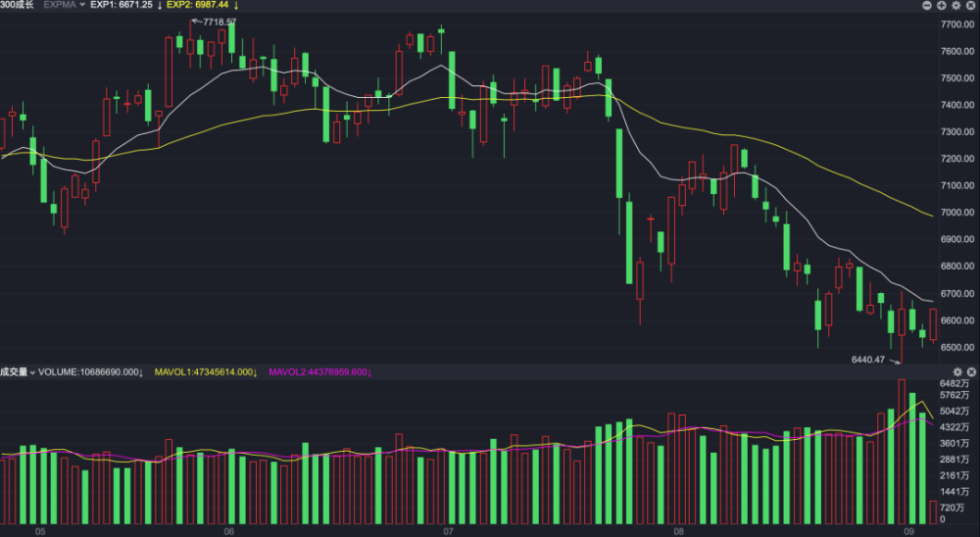
Task: Close the EXPMA indicator on main chart
Action: pyautogui.click(x=971, y=6)
